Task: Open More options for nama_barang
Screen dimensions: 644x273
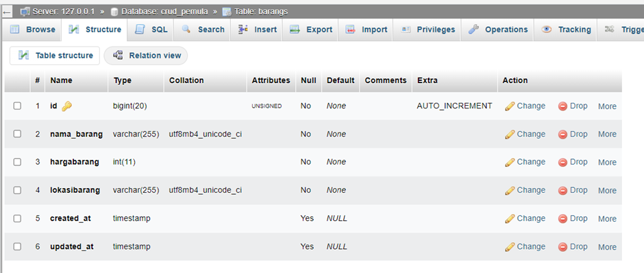Action: 607,134
